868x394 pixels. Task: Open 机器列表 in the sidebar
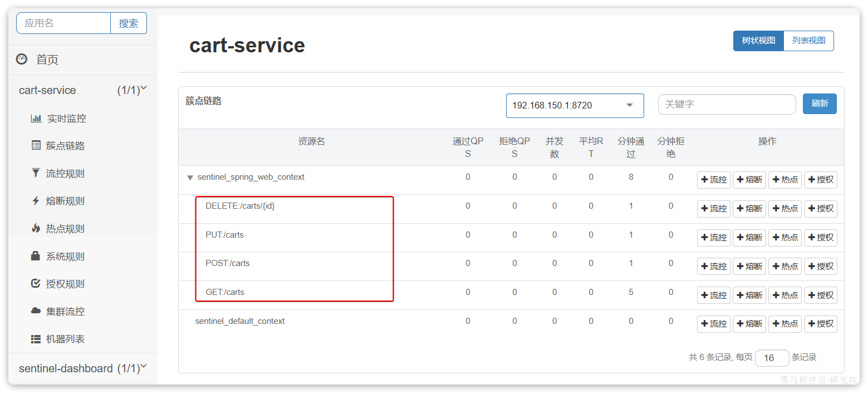(65, 339)
